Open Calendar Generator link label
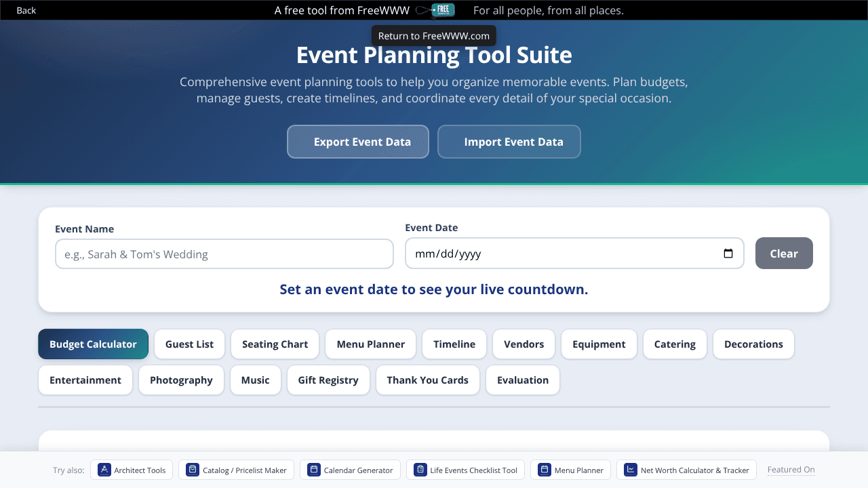 tap(358, 470)
